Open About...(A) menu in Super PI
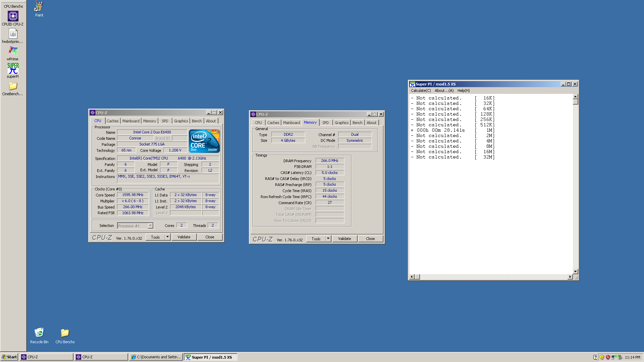The height and width of the screenshot is (362, 644). click(444, 90)
